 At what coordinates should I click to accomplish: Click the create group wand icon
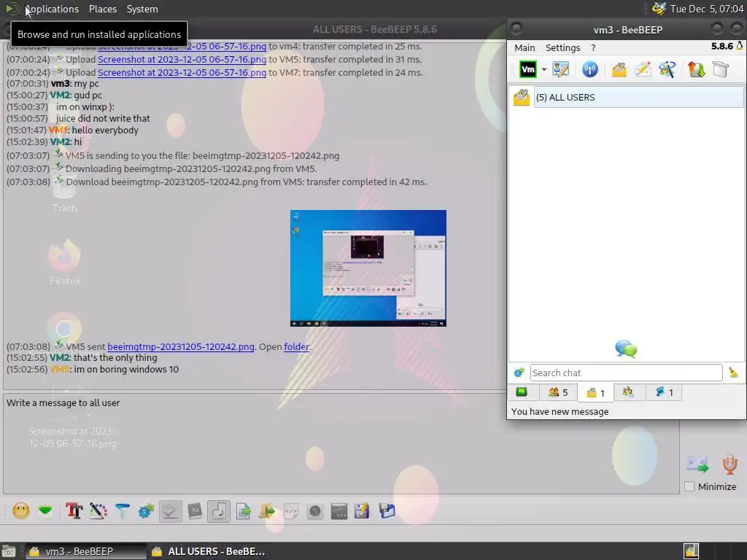point(667,69)
